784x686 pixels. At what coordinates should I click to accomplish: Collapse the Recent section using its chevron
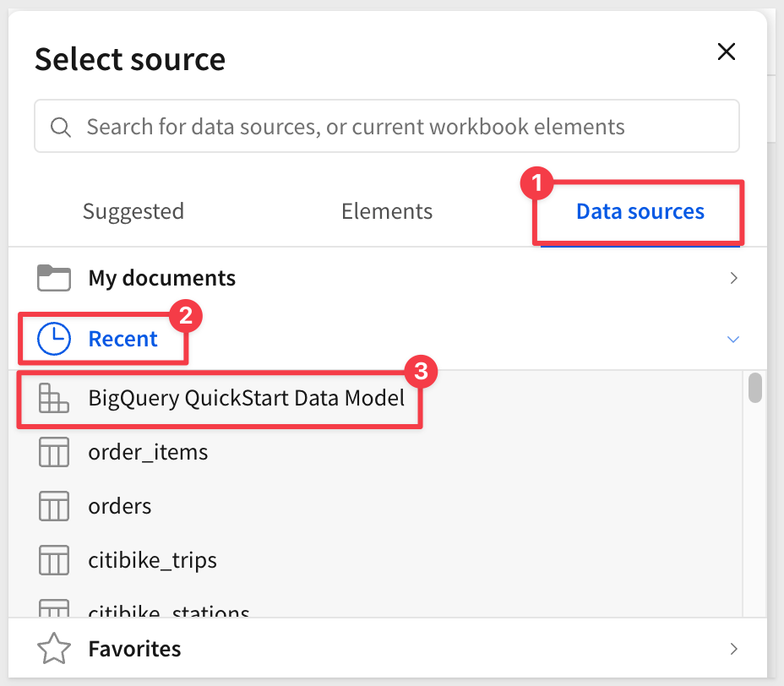point(733,339)
